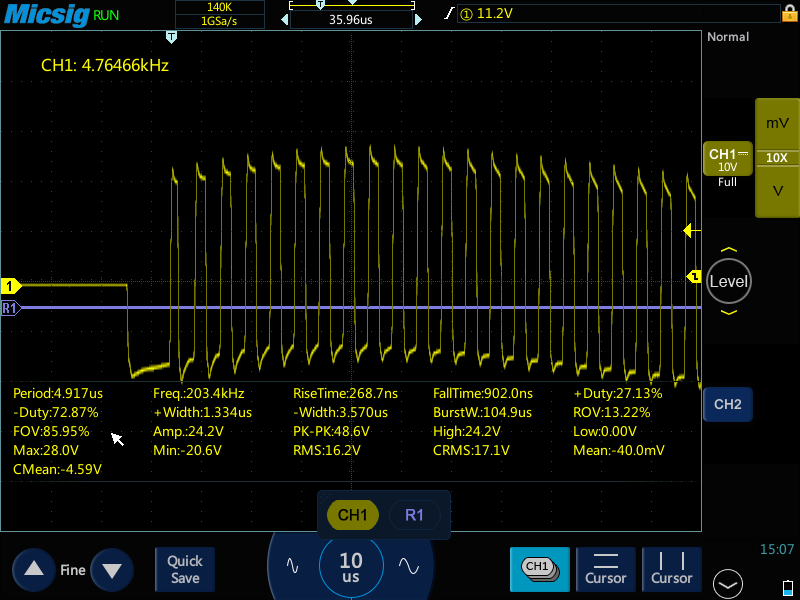Screen dimensions: 800x600
Task: Tap the 15:07 clock display
Action: point(777,549)
